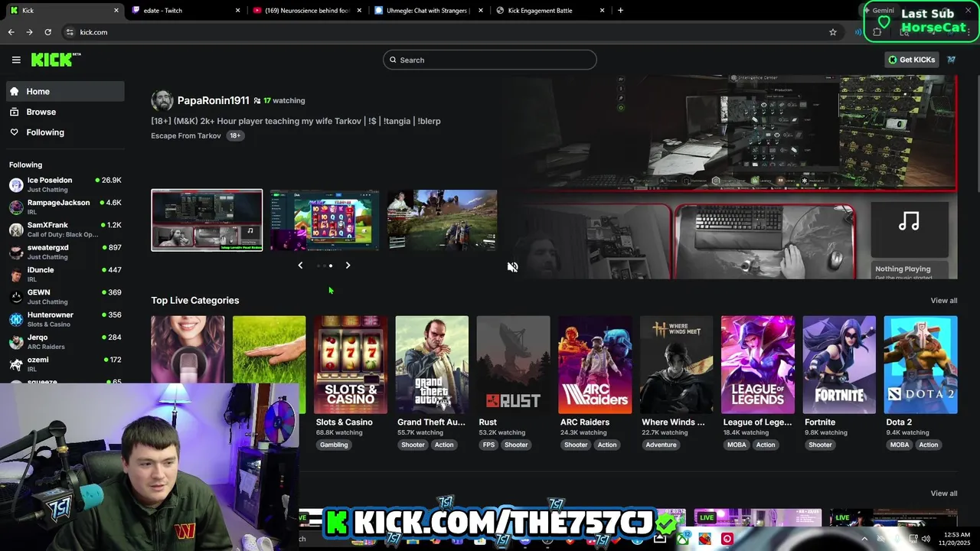Click sweatergxd avatar in sidebar

click(x=16, y=252)
